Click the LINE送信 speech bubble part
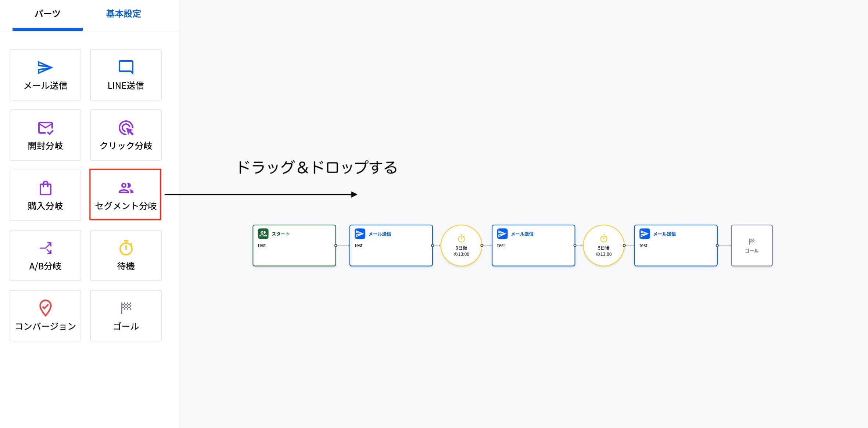868x428 pixels. point(126,75)
